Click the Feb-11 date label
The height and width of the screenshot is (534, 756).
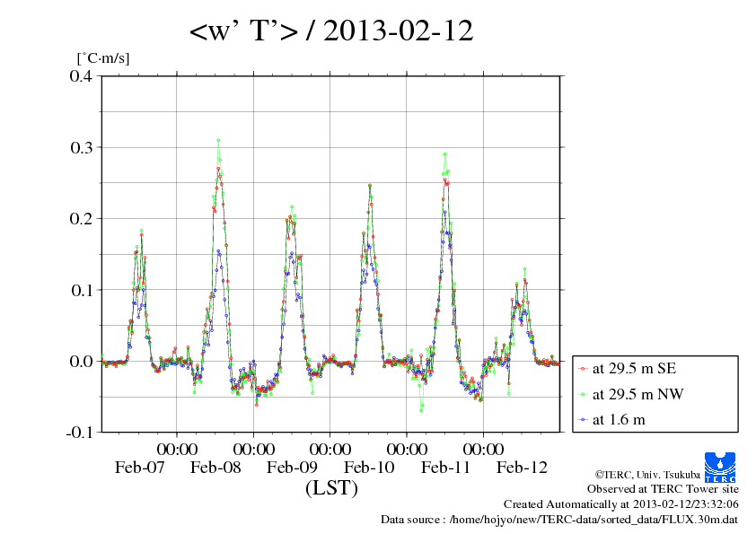click(445, 467)
